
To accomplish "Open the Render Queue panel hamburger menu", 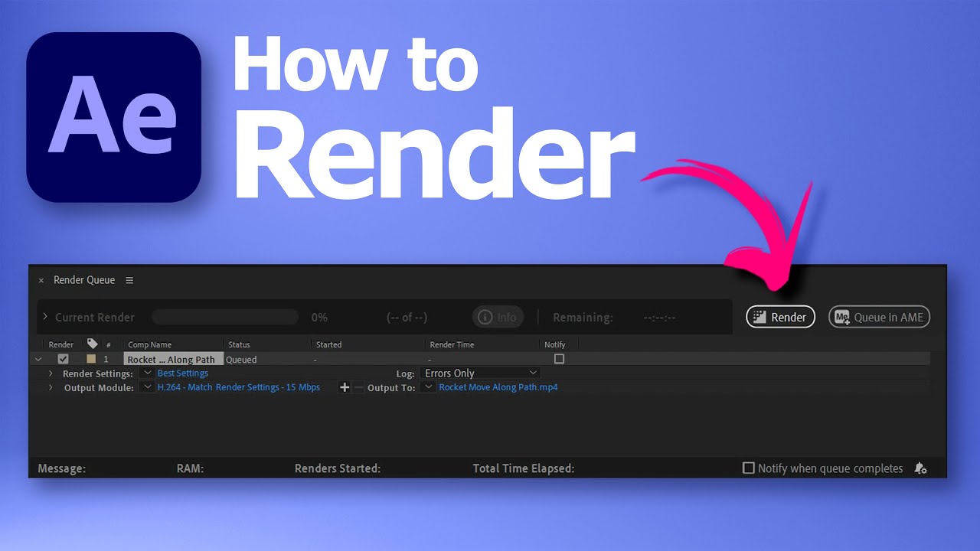I will (129, 280).
